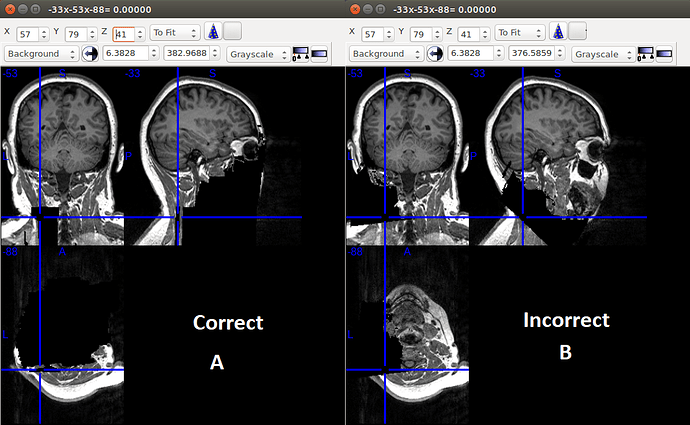Click the maximum intensity field 382.9688
Image resolution: width=690 pixels, height=425 pixels.
(x=187, y=53)
